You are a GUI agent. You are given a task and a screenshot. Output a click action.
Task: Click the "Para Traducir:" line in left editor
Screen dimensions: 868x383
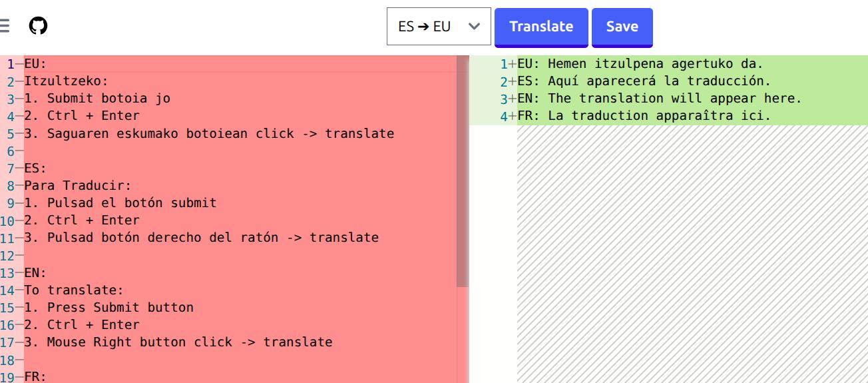78,185
